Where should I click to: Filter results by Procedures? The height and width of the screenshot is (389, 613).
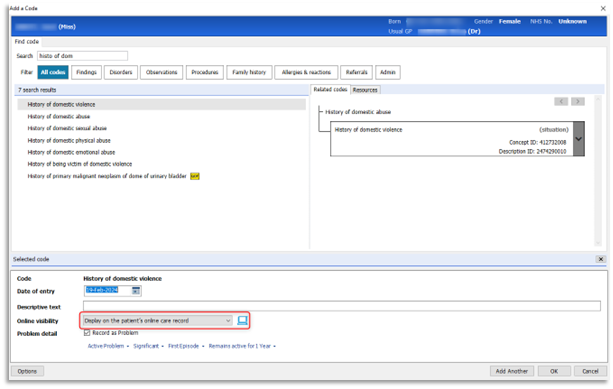pos(205,72)
